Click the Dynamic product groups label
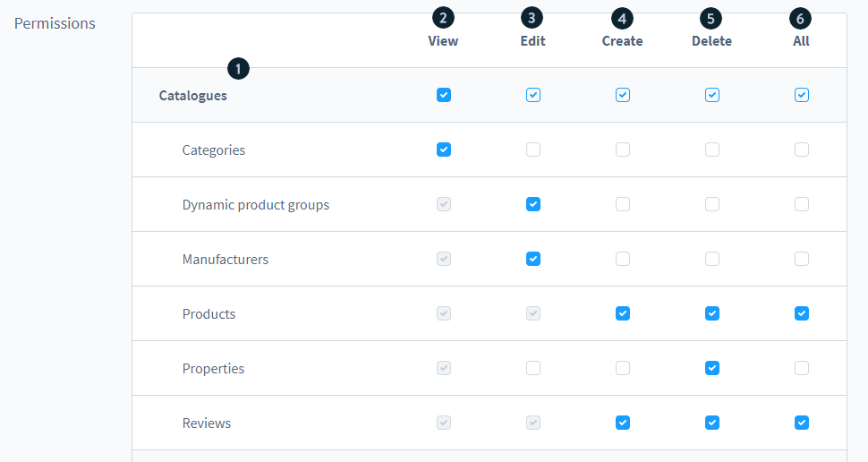The width and height of the screenshot is (868, 462). [256, 205]
